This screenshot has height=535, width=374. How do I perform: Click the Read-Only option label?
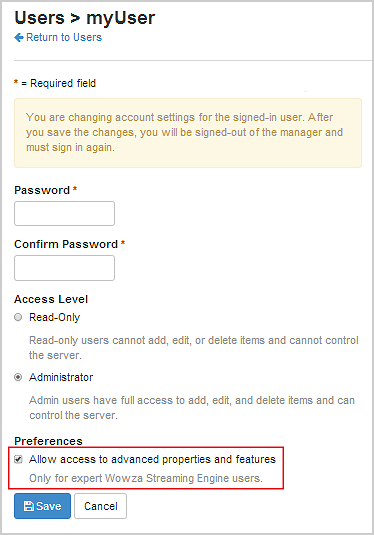(55, 317)
